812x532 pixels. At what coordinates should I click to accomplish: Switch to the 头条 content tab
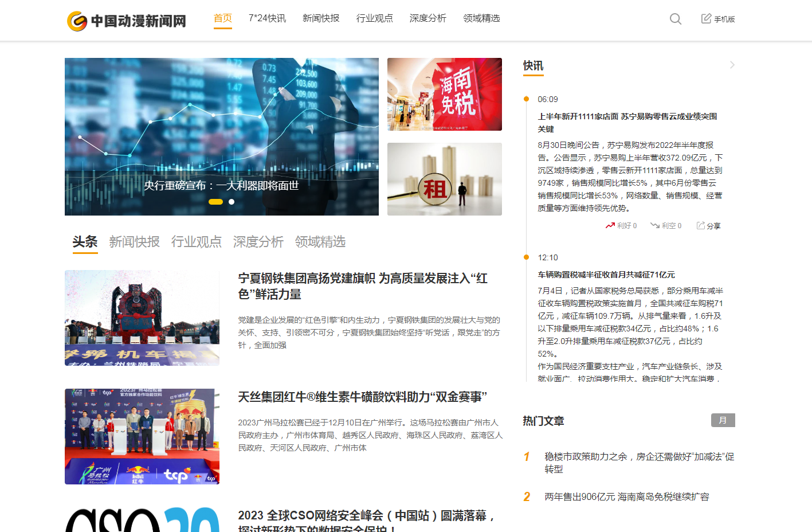(85, 242)
